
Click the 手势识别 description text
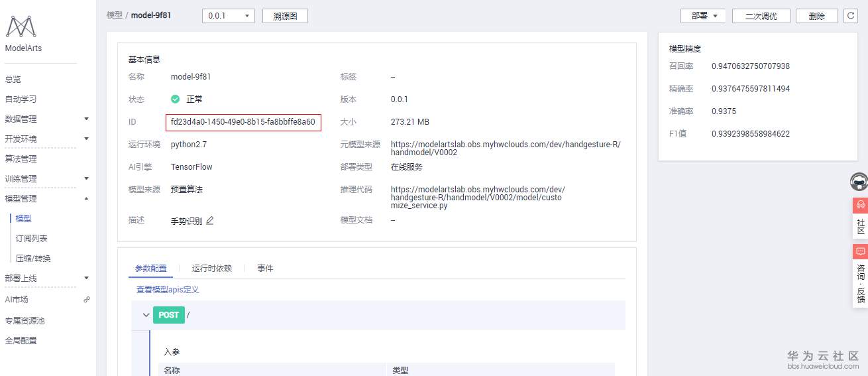[187, 220]
